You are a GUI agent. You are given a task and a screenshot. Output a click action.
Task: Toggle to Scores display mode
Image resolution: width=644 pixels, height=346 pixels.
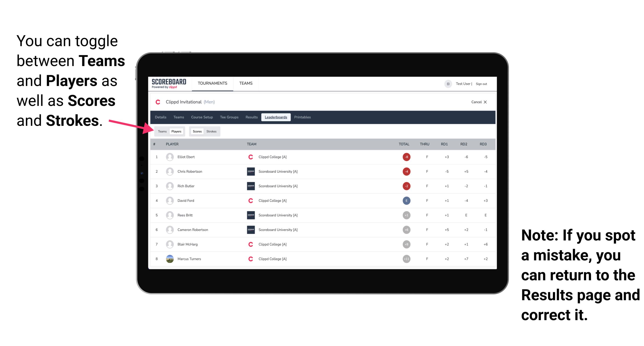[x=197, y=131]
